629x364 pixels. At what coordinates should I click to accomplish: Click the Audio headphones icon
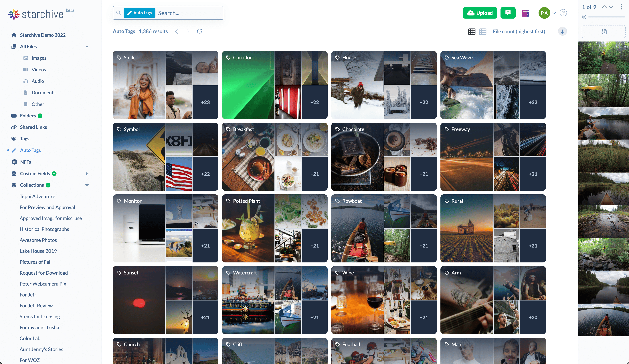25,81
